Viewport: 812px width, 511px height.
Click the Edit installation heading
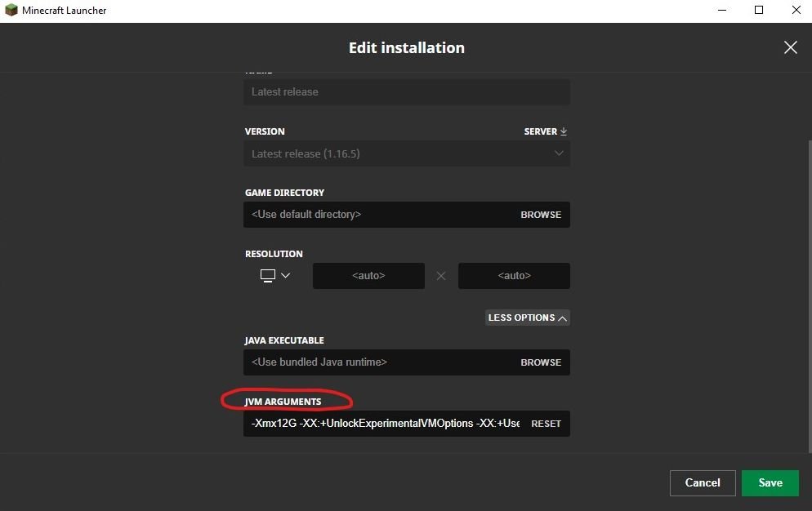[407, 47]
